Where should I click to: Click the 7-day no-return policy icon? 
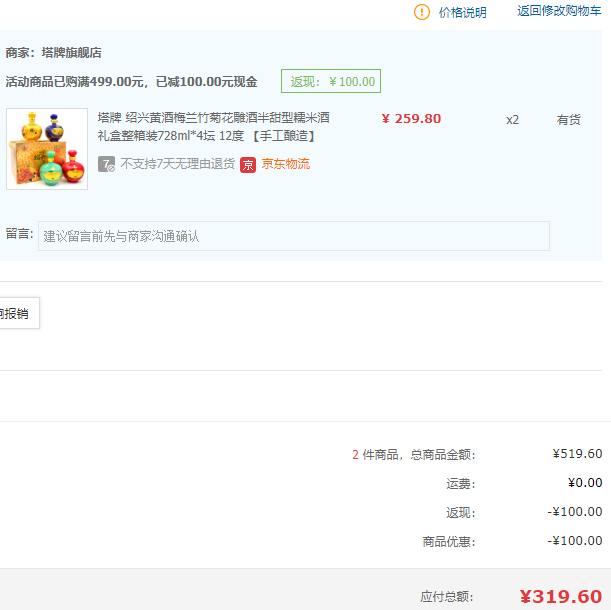tap(106, 164)
